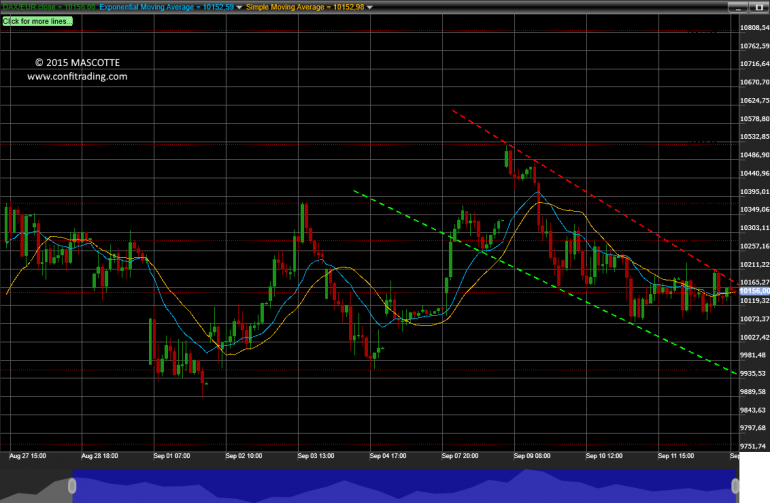Image resolution: width=770 pixels, height=503 pixels.
Task: Click the Sep 04 17:00 time label
Action: (388, 456)
